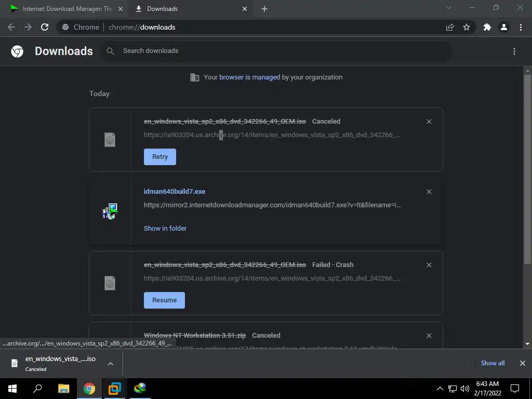This screenshot has width=532, height=399.
Task: Open Windows taskbar search
Action: (x=37, y=389)
